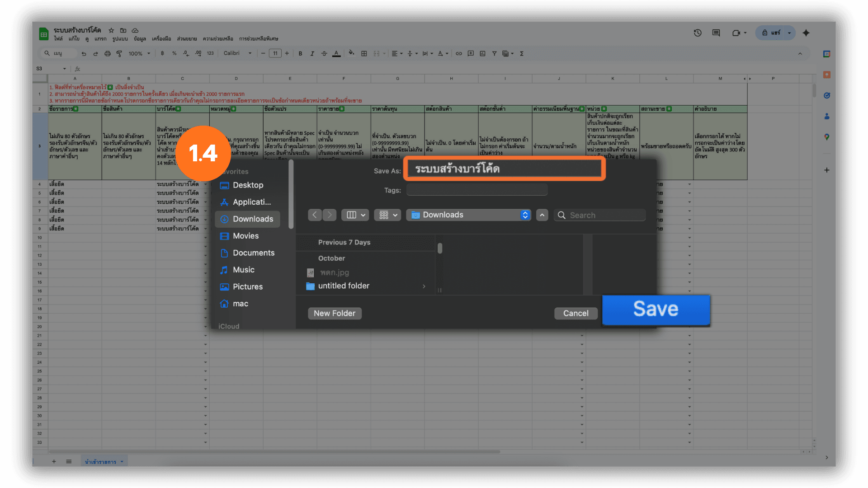
Task: Click the print icon in toolbar
Action: (x=107, y=54)
